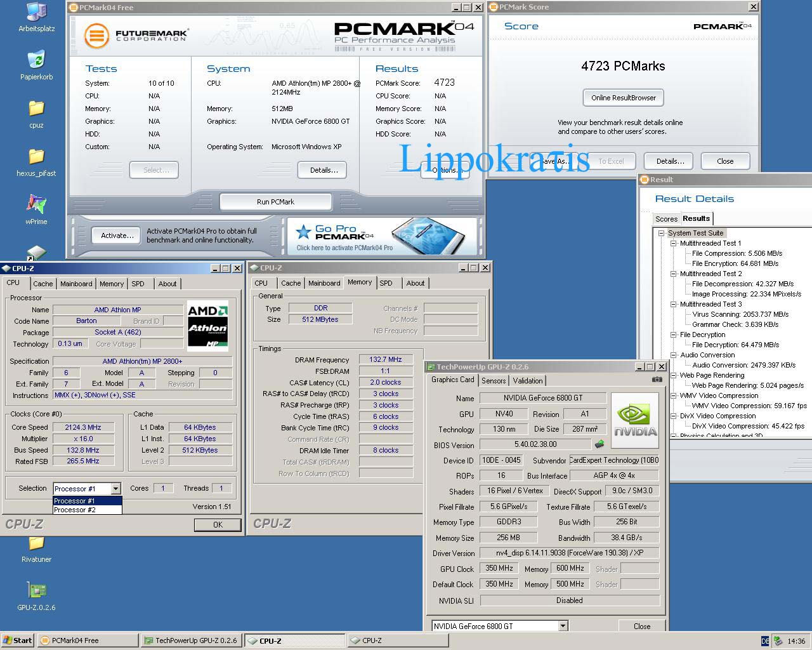This screenshot has height=650, width=812.
Task: Collapse Multithreaded Test 1 node
Action: coord(674,243)
